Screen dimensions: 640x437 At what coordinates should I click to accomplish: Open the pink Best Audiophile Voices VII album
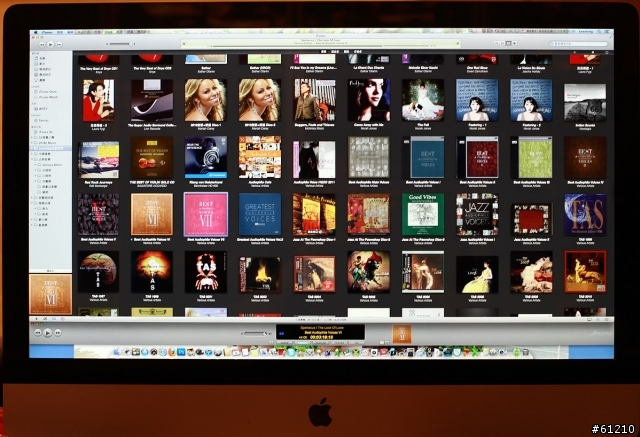[x=206, y=215]
